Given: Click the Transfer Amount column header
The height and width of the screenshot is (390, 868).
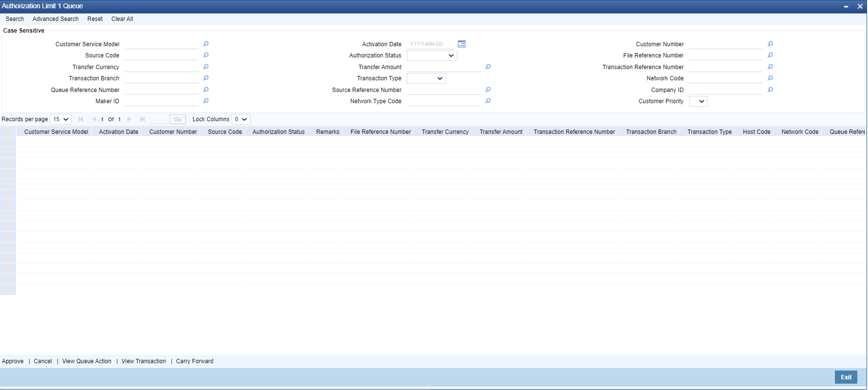Looking at the screenshot, I should tap(501, 132).
